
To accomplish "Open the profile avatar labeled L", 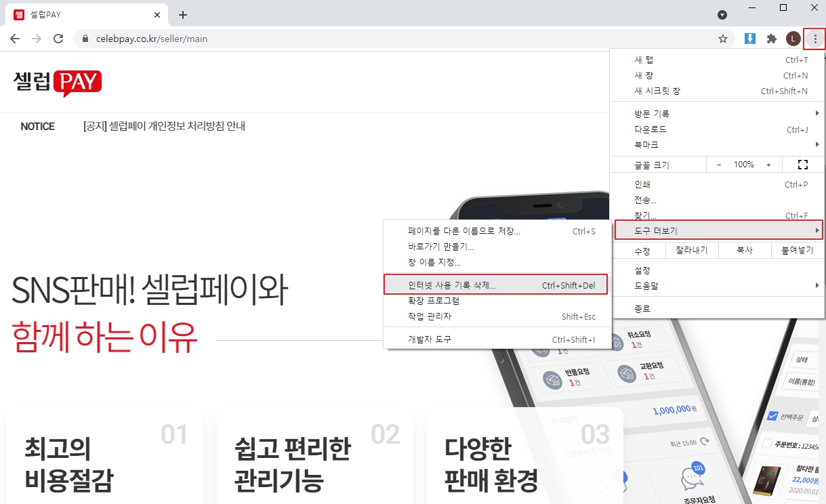I will pos(793,39).
